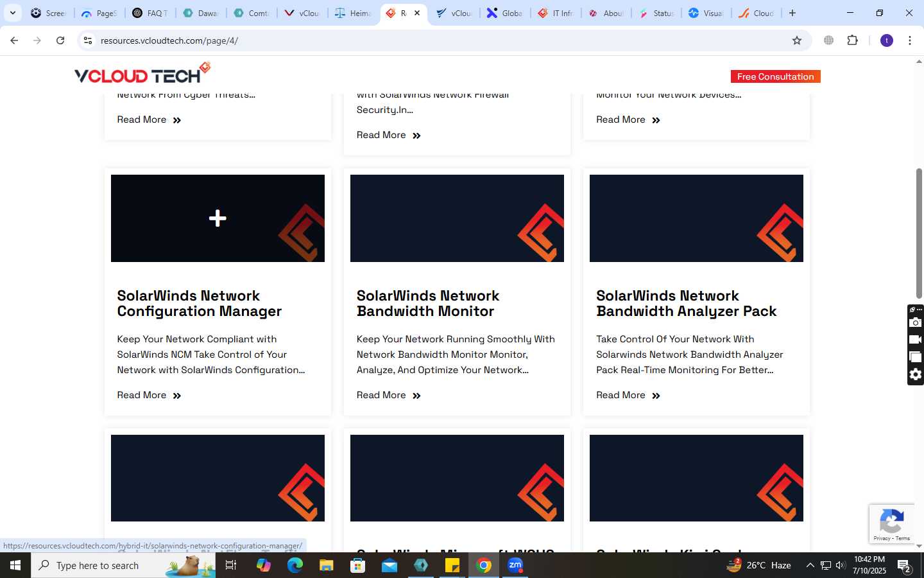Open File Explorer from taskbar
The image size is (924, 578).
coord(327,565)
